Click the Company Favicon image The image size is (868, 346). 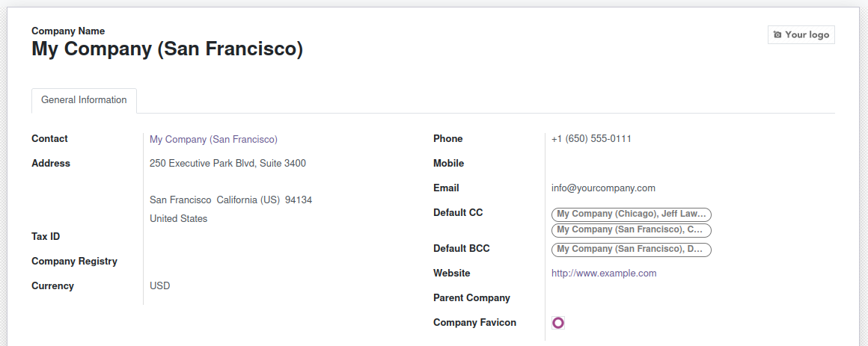[x=558, y=323]
